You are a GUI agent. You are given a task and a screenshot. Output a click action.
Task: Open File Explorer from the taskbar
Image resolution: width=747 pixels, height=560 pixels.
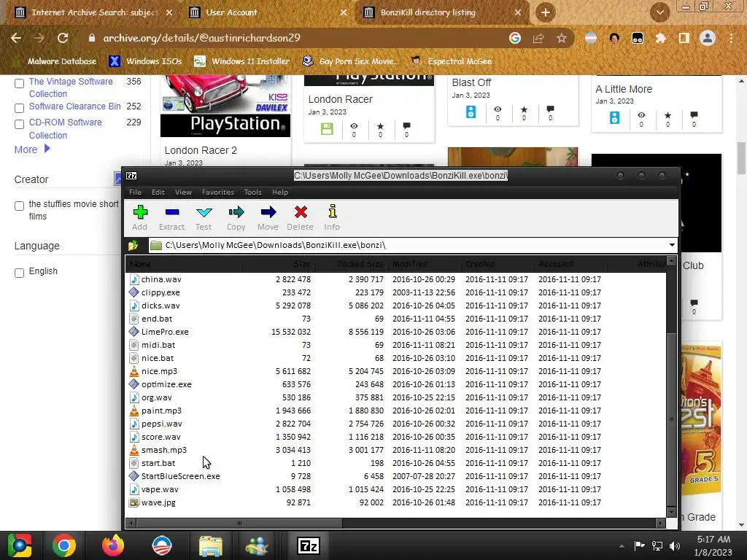[x=211, y=545]
